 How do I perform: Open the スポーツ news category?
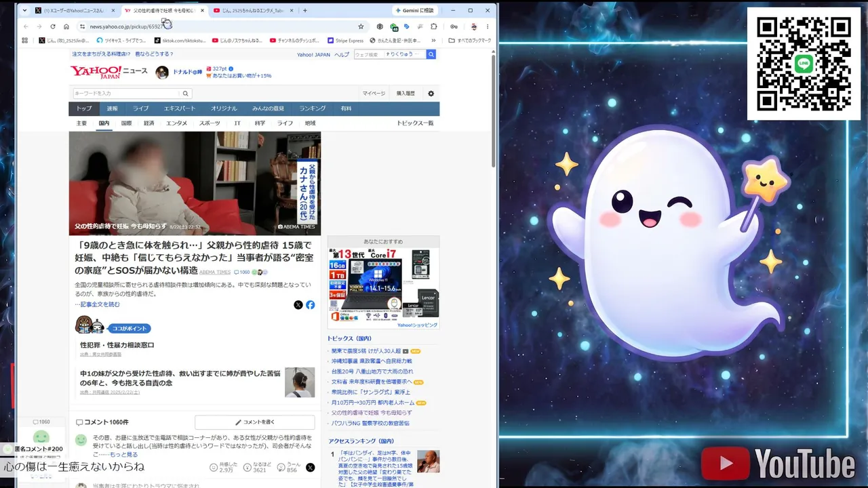pos(210,123)
